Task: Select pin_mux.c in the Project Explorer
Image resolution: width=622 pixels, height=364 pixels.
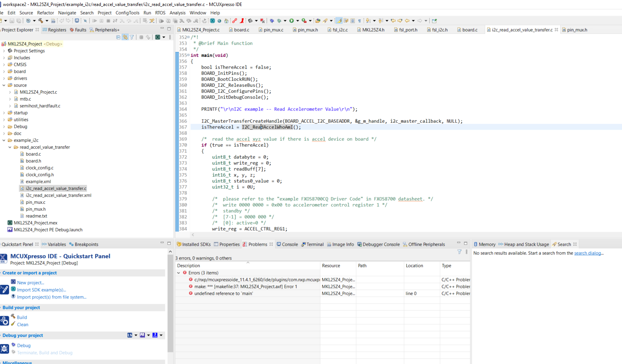Action: pos(35,202)
